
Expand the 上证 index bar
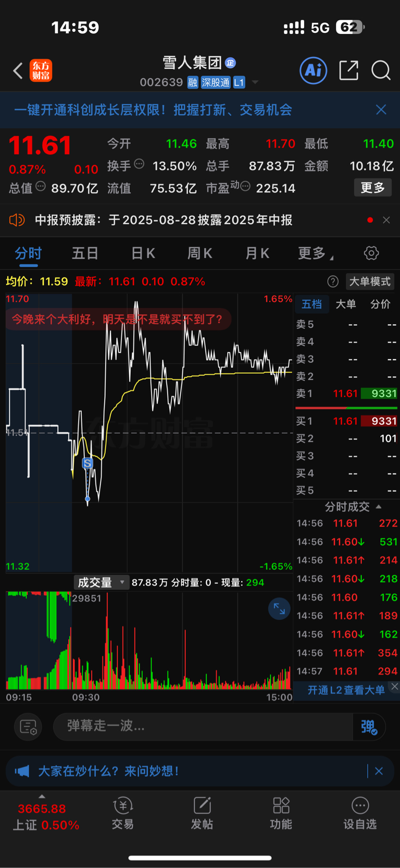point(42,797)
